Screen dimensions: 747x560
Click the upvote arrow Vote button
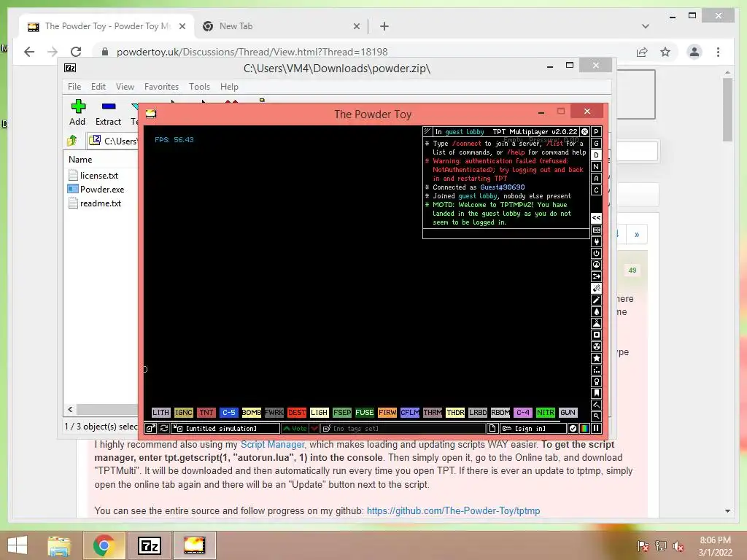[295, 429]
